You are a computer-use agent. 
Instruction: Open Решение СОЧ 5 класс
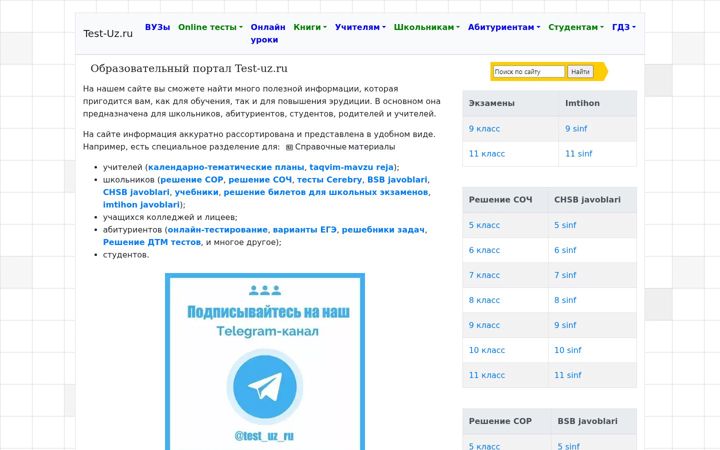[484, 225]
